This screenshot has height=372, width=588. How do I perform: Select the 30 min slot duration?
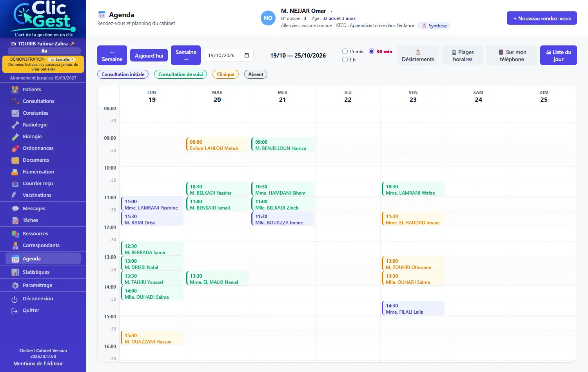click(372, 51)
